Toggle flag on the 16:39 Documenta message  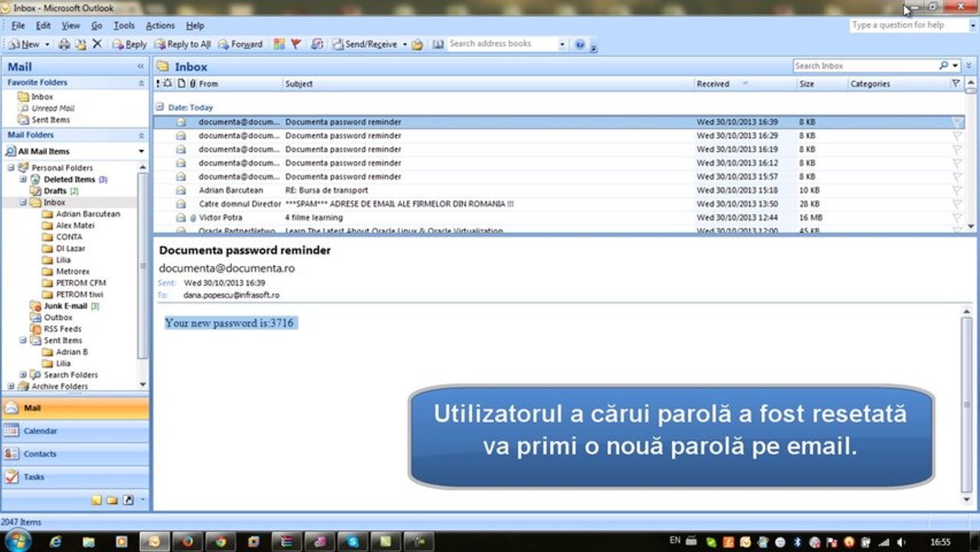[x=956, y=122]
